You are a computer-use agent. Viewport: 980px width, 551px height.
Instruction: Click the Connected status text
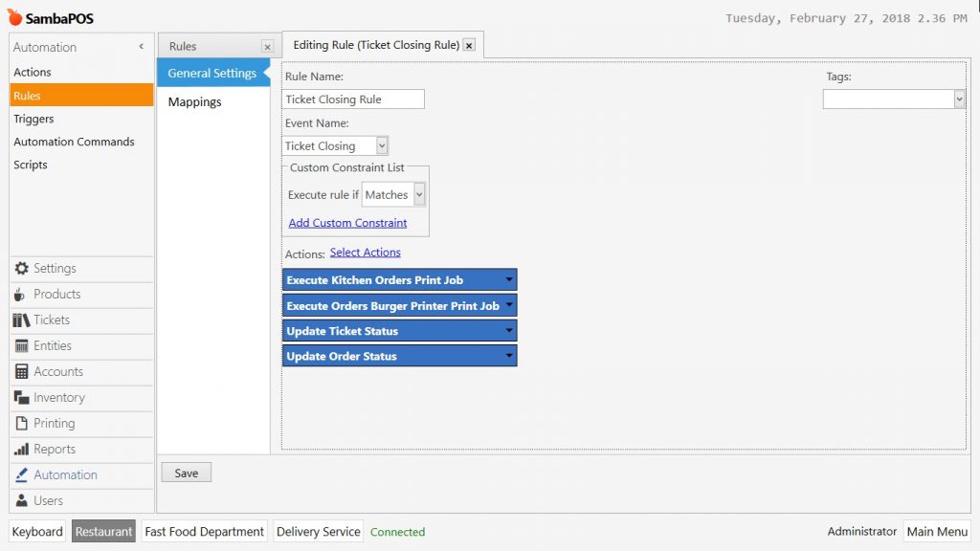click(397, 532)
